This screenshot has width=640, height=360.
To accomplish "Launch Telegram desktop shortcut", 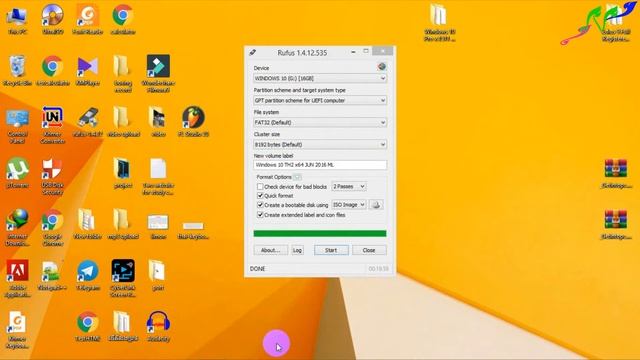I will 87,276.
